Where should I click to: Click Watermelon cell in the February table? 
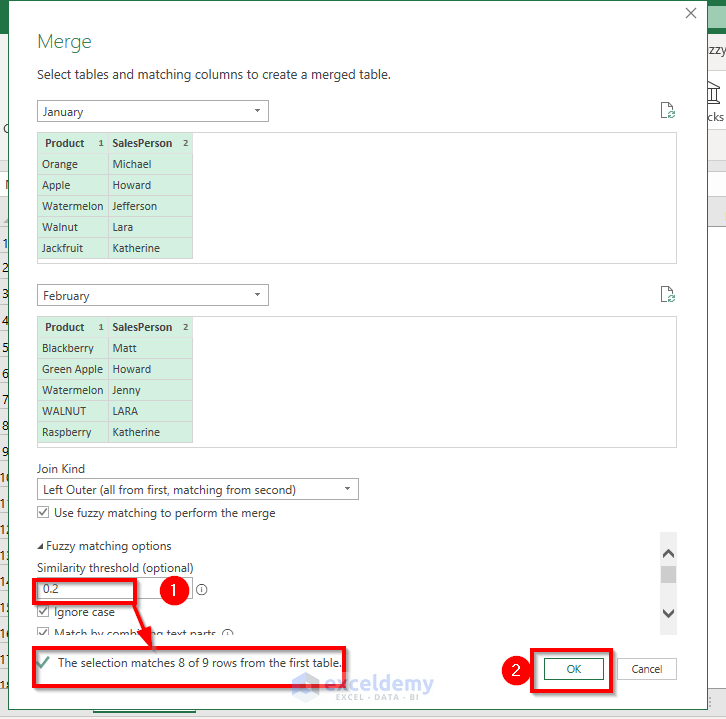point(73,390)
